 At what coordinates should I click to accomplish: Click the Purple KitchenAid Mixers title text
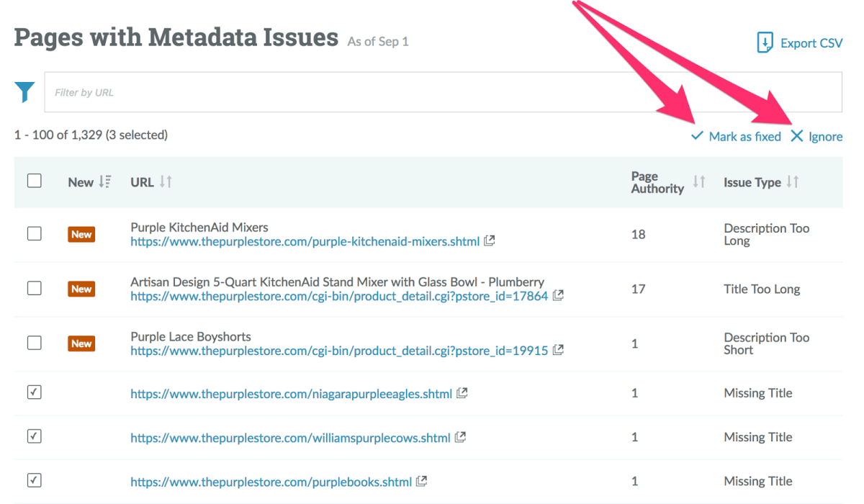199,228
